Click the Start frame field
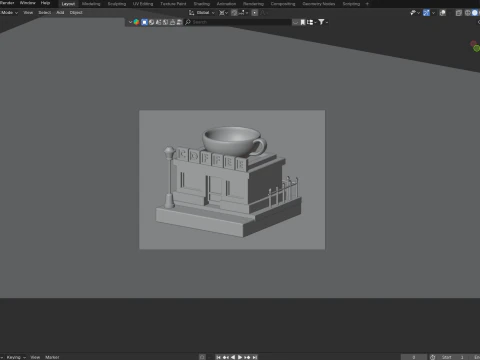 click(x=453, y=357)
